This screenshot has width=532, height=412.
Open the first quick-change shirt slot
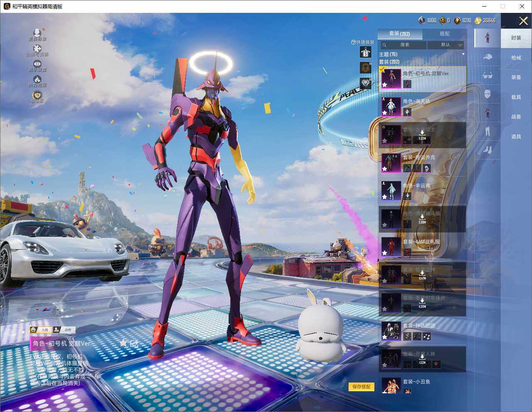pos(365,52)
